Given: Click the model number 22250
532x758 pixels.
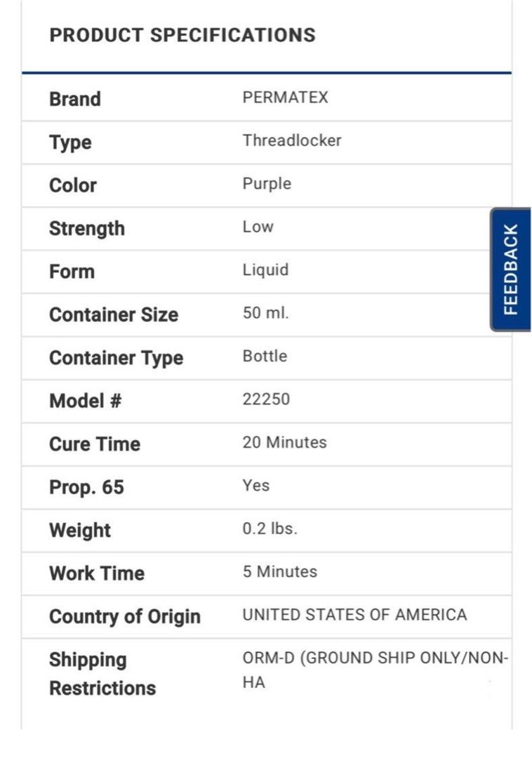Looking at the screenshot, I should [x=266, y=399].
